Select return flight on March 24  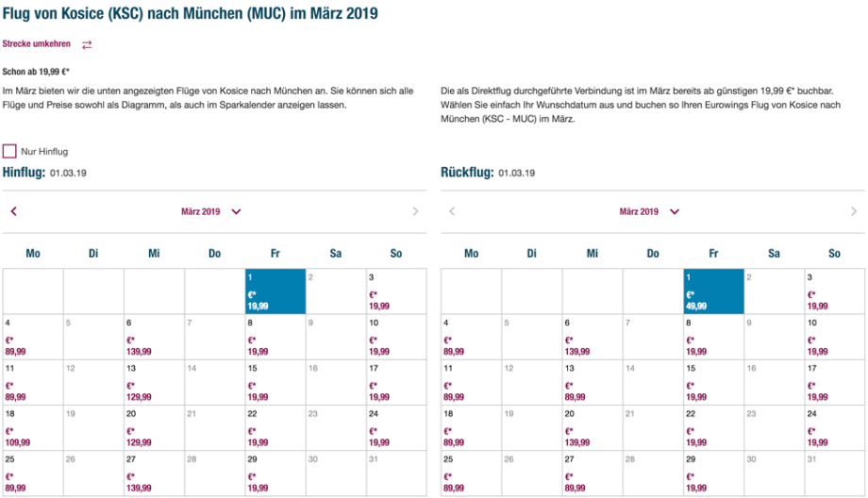tap(835, 428)
